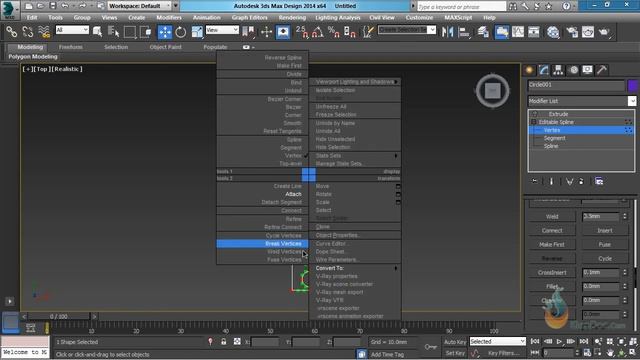The image size is (640, 360).
Task: Open the selection filter All dropdown
Action: [x=72, y=30]
